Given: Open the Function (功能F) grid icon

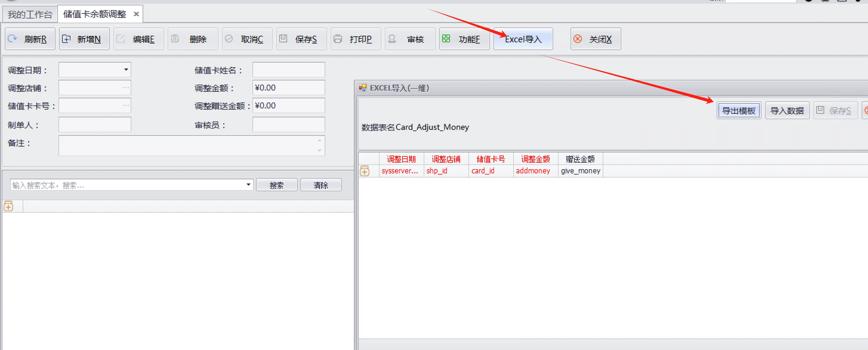Looking at the screenshot, I should [x=446, y=39].
